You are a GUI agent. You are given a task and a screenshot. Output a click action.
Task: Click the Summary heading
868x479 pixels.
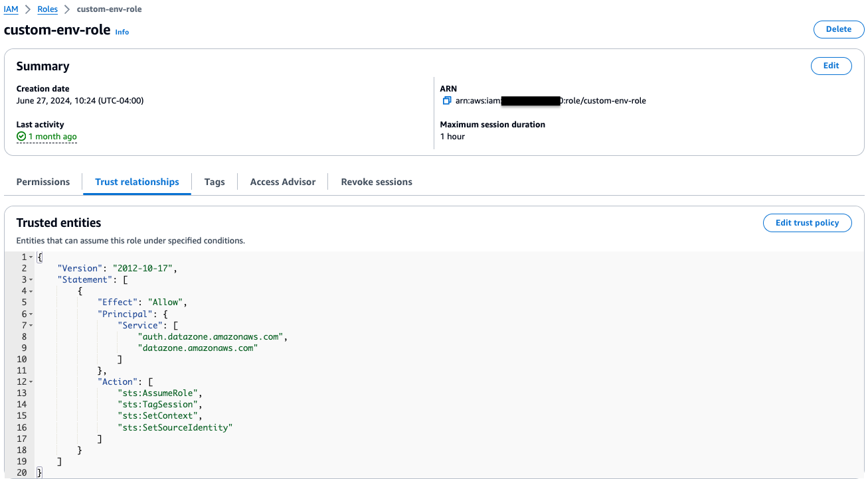click(43, 66)
